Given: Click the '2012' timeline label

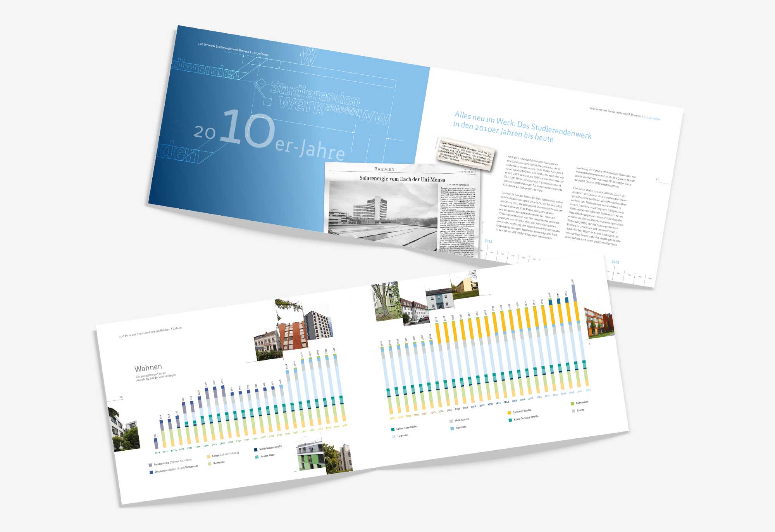Looking at the screenshot, I should (615, 262).
